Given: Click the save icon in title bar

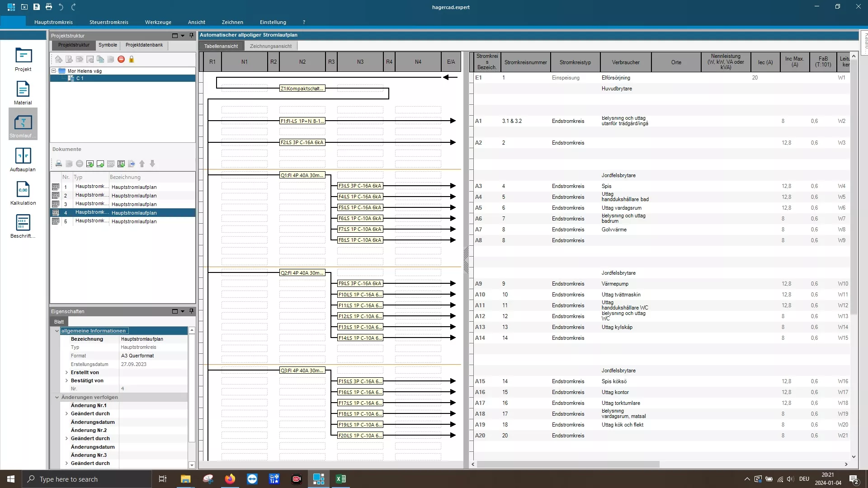Looking at the screenshot, I should (x=37, y=7).
